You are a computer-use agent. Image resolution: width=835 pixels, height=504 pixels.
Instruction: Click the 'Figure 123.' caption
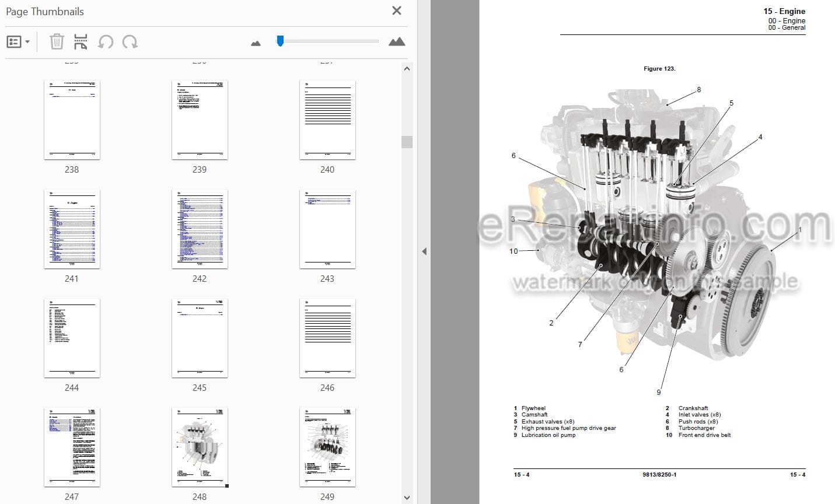659,69
